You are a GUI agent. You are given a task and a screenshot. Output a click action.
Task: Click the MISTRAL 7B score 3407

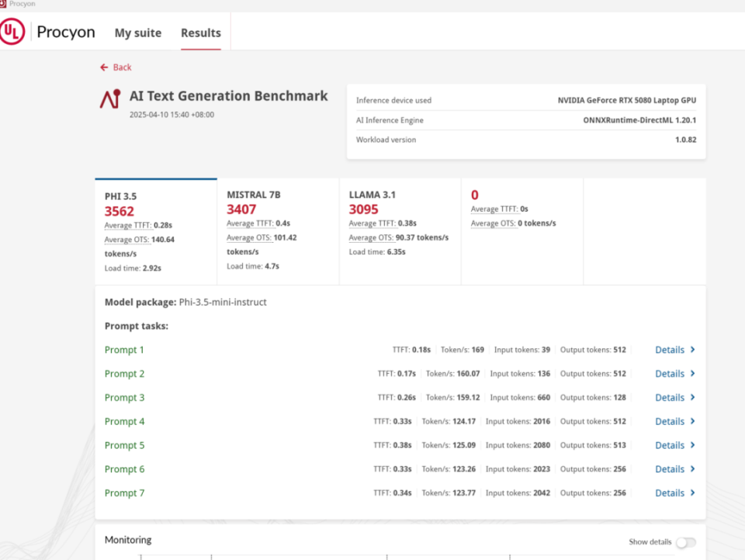[x=241, y=209]
